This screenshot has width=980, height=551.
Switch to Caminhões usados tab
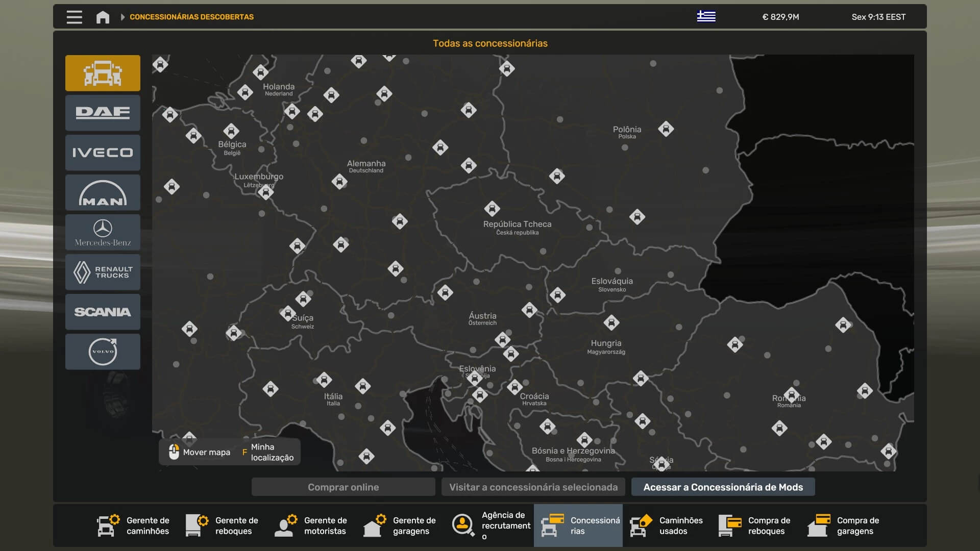[667, 525]
